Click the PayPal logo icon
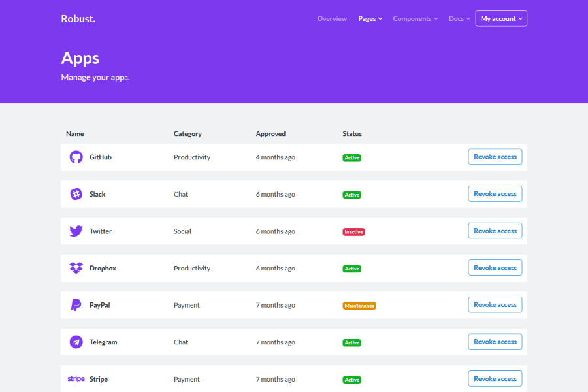The width and height of the screenshot is (588, 392). [76, 305]
